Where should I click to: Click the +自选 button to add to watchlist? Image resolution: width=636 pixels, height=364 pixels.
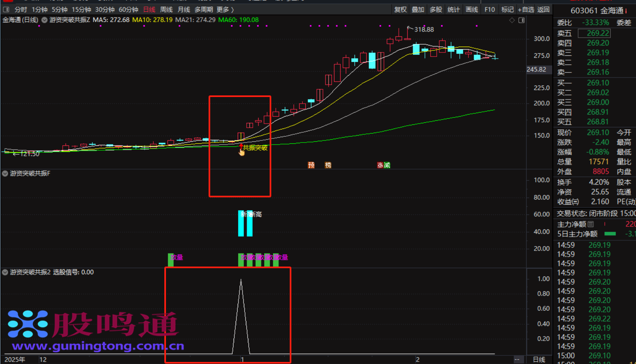[526, 9]
